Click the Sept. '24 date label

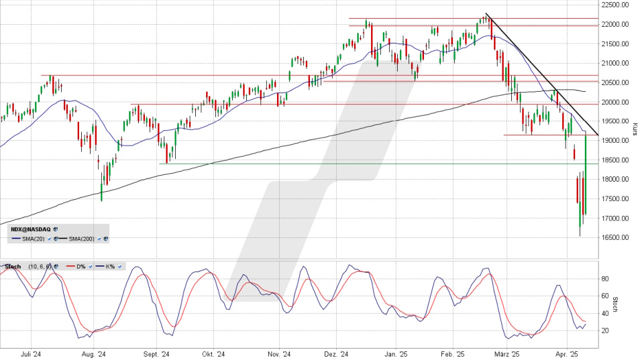point(156,354)
